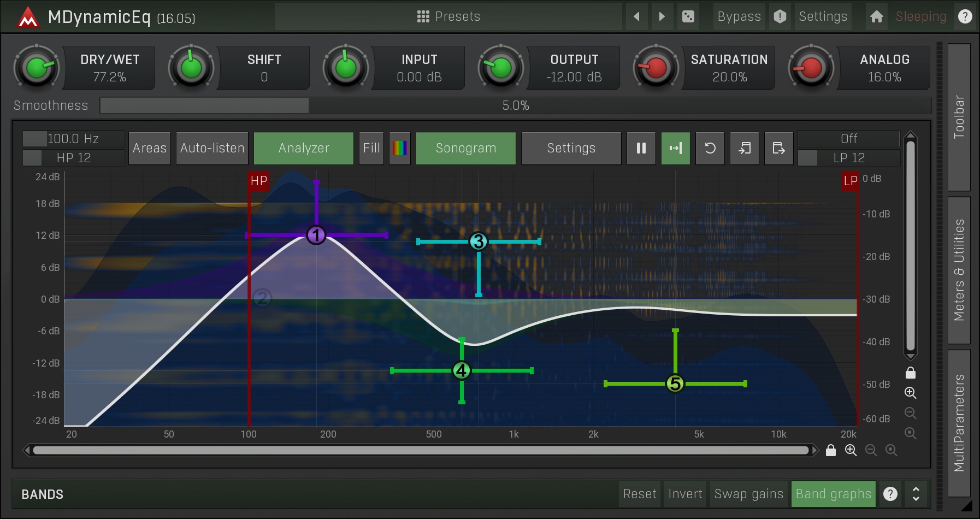The width and height of the screenshot is (980, 519).
Task: Open the graph Settings button
Action: pyautogui.click(x=571, y=148)
